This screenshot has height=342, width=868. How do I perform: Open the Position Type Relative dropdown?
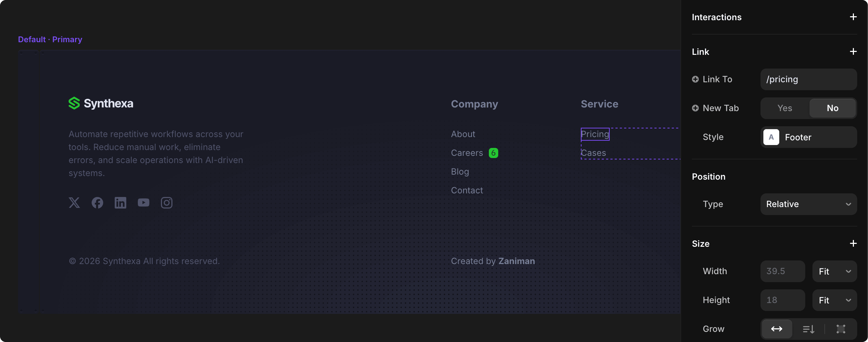pos(808,204)
